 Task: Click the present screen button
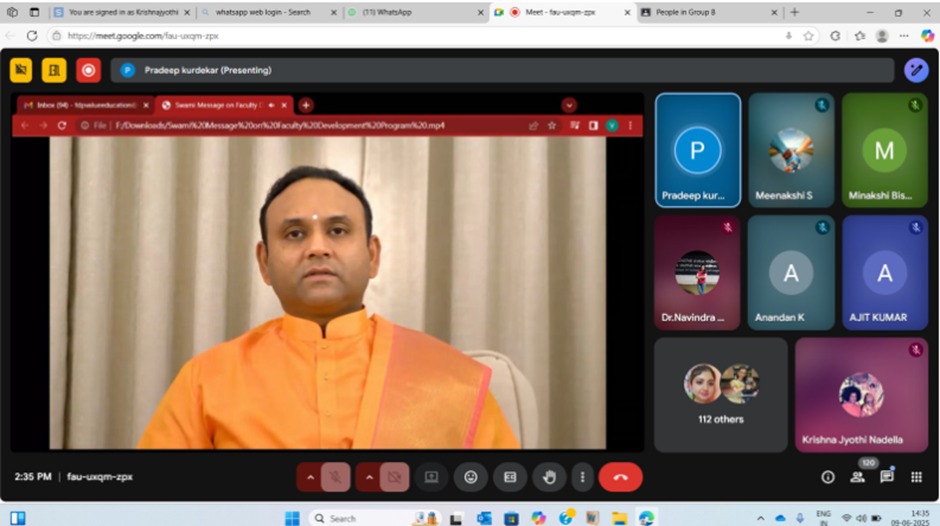click(x=431, y=477)
